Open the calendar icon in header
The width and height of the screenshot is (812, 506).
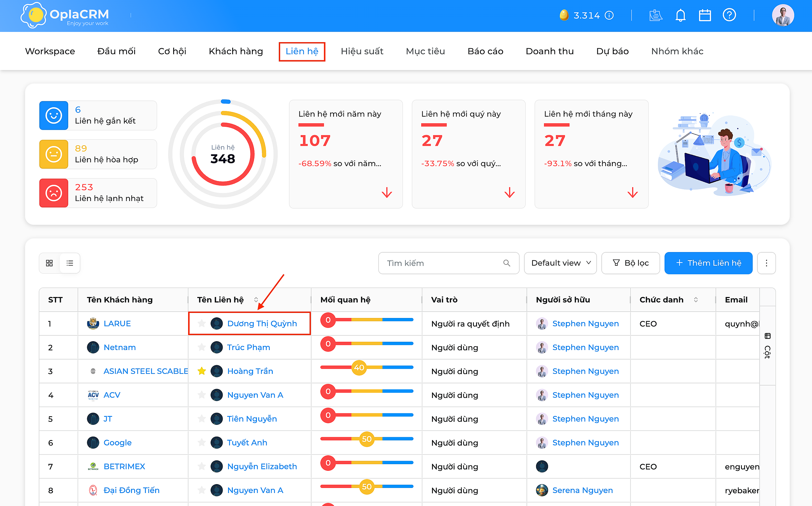705,16
